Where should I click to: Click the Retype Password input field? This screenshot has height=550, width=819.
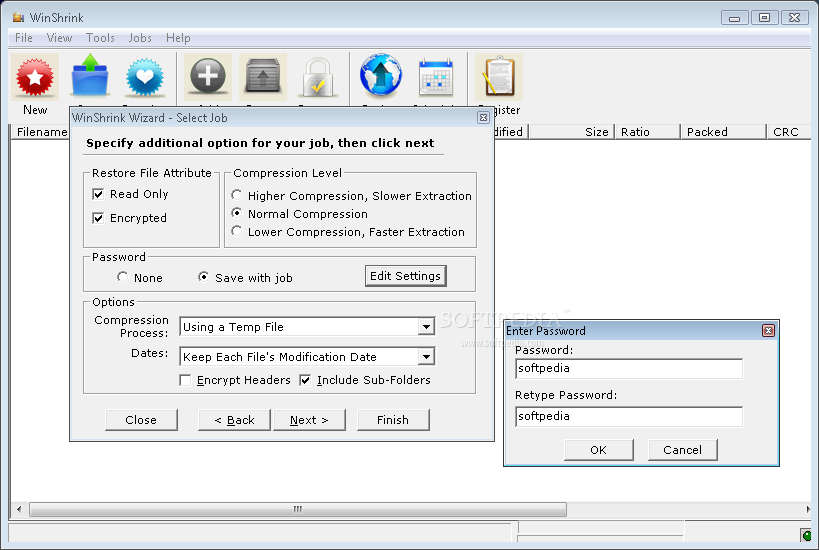[628, 416]
